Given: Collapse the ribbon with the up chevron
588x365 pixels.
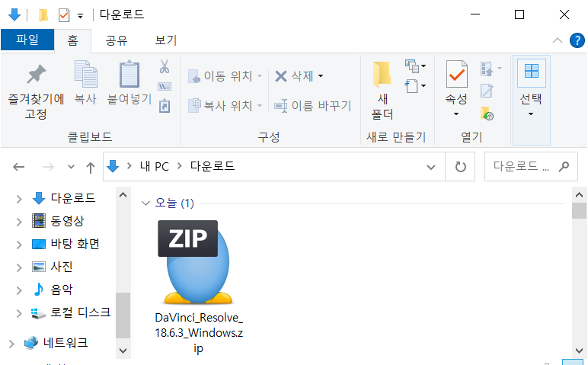Looking at the screenshot, I should 558,40.
